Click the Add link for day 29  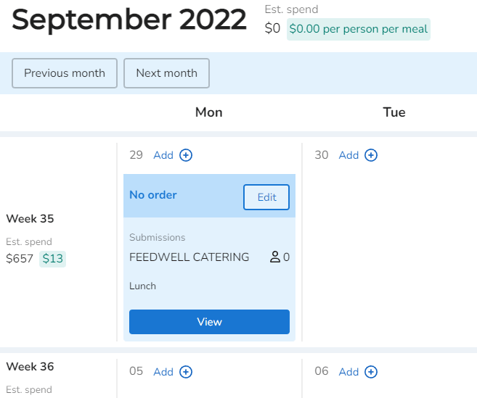tap(163, 155)
